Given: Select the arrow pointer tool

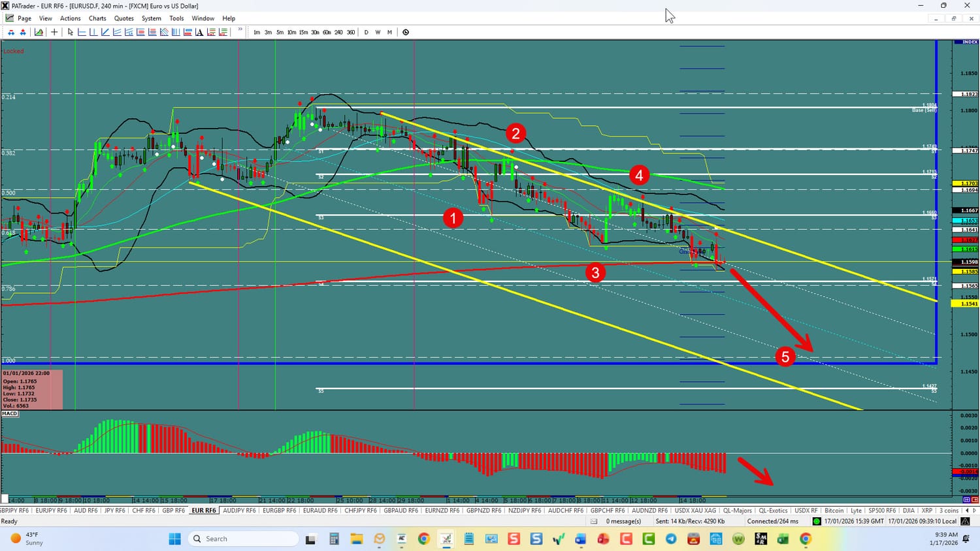Looking at the screenshot, I should click(x=71, y=32).
